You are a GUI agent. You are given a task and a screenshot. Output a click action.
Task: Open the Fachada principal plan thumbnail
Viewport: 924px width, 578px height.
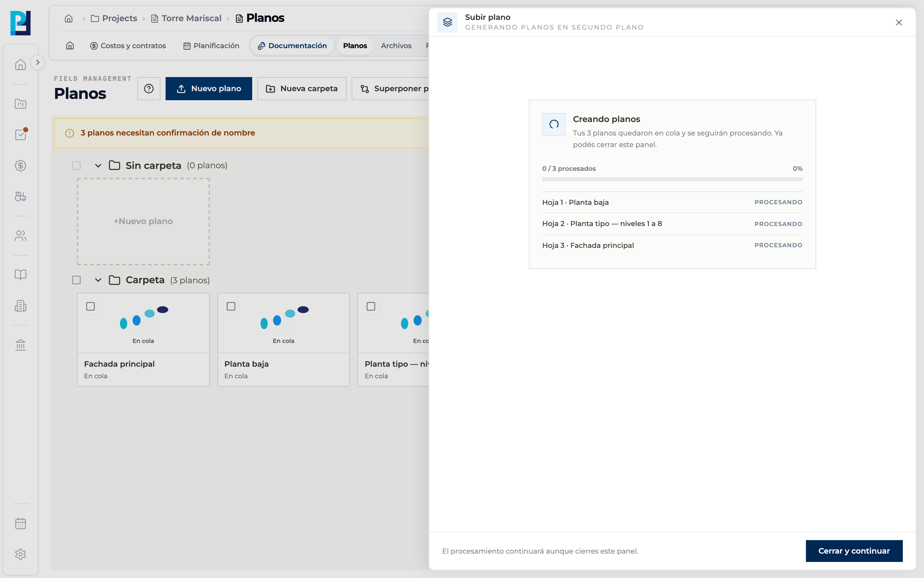tap(143, 323)
